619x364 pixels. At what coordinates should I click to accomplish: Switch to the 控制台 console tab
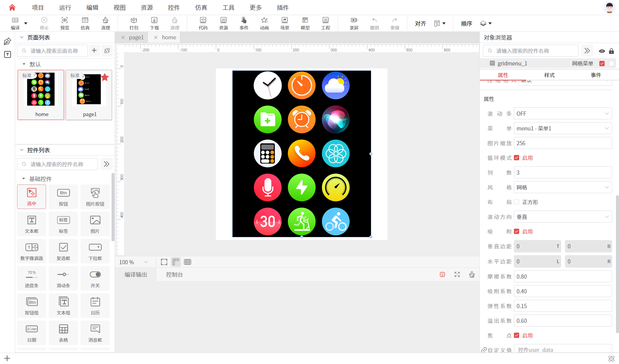[x=174, y=275]
